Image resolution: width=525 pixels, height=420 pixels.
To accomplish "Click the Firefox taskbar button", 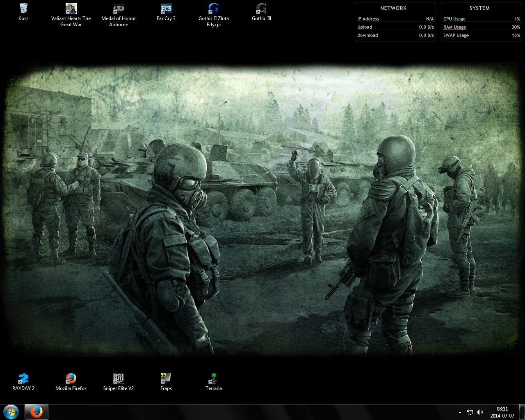I will click(x=36, y=412).
